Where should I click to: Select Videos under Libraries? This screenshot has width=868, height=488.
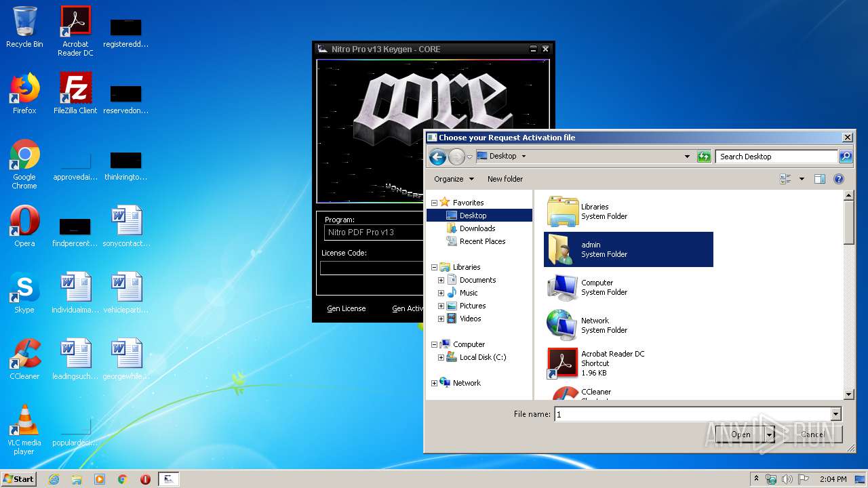[470, 319]
